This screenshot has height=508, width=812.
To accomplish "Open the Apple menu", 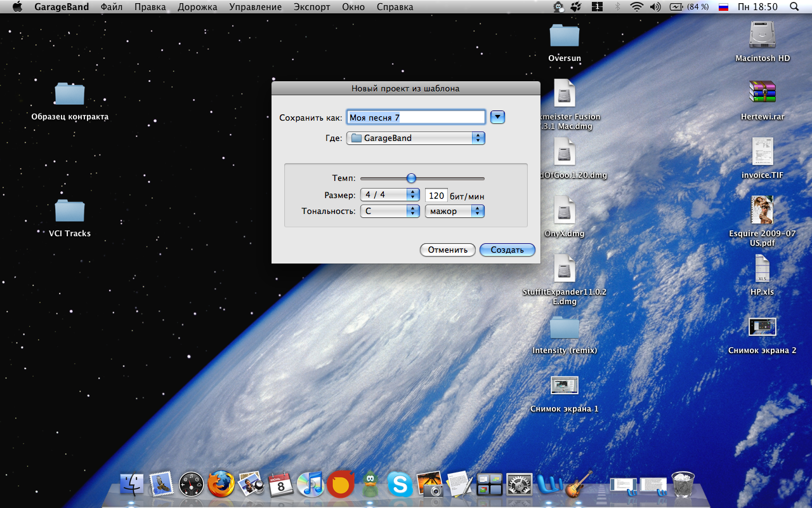I will click(x=17, y=7).
